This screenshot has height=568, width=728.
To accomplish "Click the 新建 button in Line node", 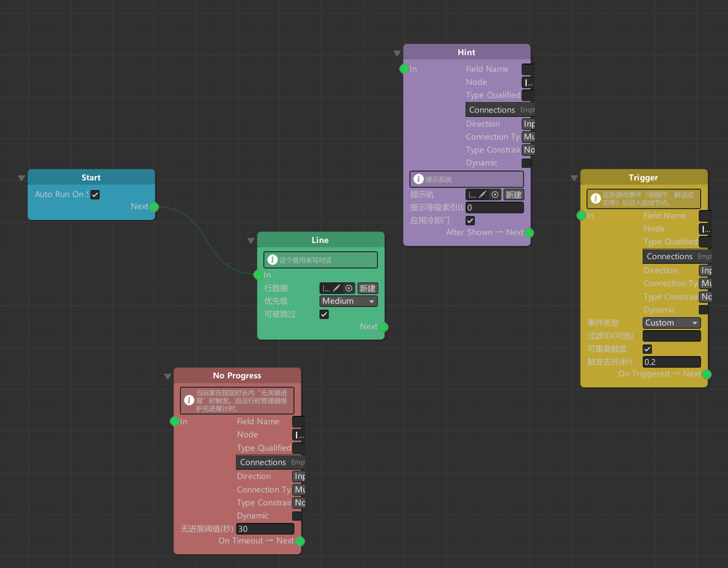I will 368,288.
